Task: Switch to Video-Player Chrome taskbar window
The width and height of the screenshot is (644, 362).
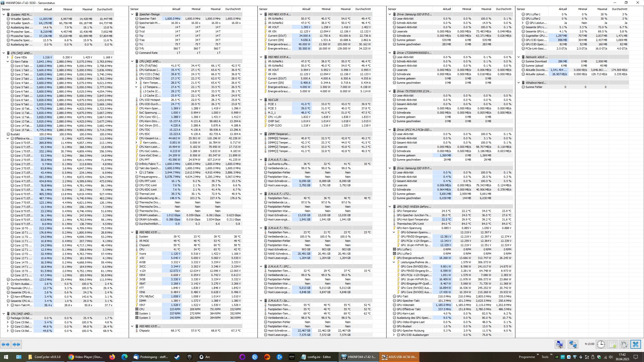Action: point(86,357)
